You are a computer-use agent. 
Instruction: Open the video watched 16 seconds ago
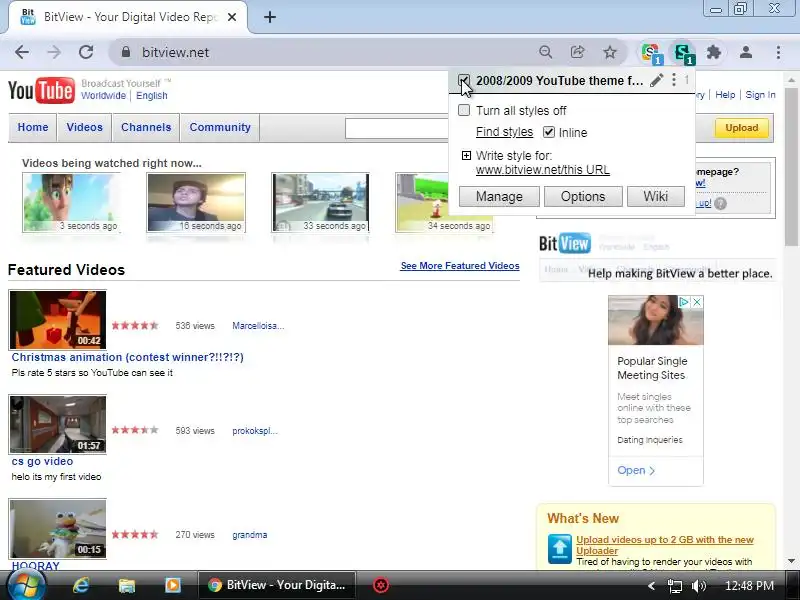[196, 202]
